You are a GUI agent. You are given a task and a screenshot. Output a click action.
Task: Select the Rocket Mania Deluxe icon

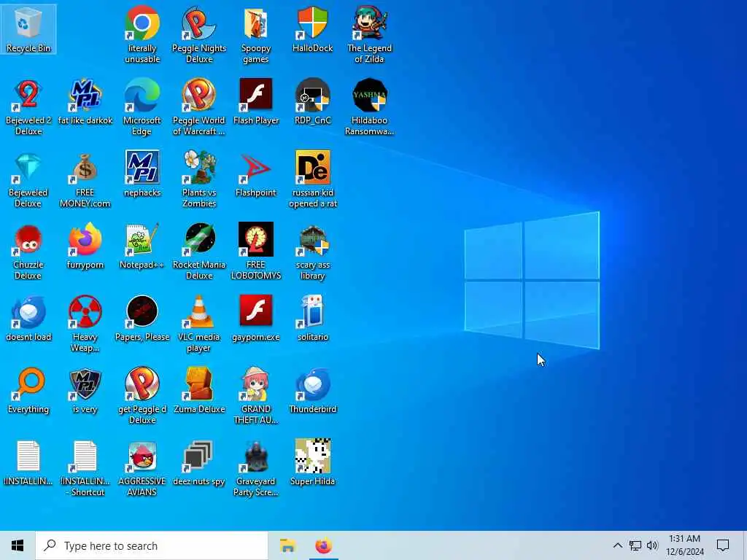pos(198,252)
